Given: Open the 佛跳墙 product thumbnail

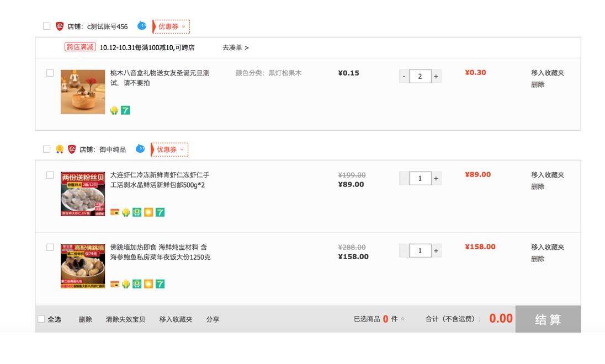Looking at the screenshot, I should point(83,266).
